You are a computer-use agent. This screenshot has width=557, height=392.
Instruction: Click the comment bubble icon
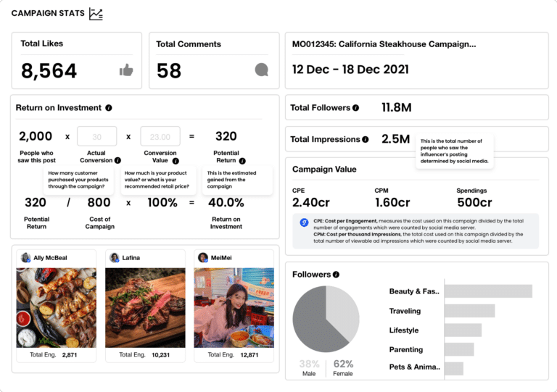[x=262, y=70]
